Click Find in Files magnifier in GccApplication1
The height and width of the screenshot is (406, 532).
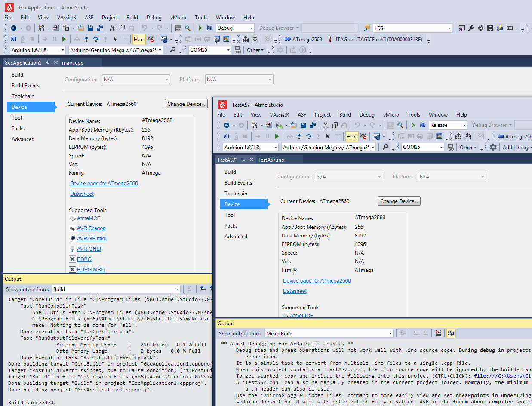coord(187,28)
